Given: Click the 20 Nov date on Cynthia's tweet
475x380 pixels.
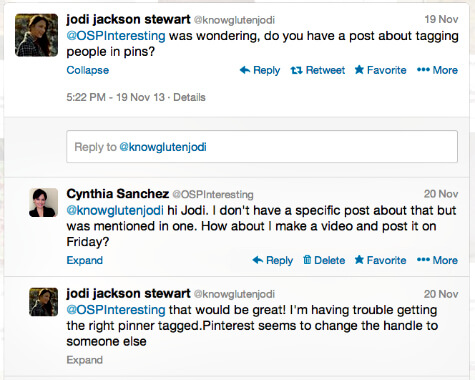Looking at the screenshot, I should 441,194.
